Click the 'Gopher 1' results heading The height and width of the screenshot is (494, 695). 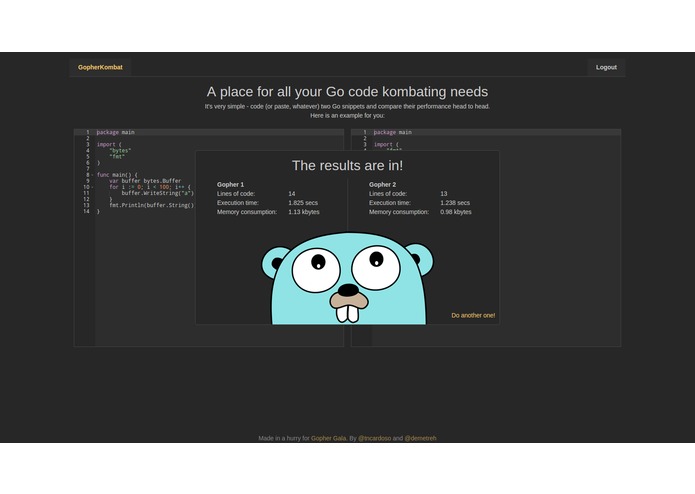[230, 184]
